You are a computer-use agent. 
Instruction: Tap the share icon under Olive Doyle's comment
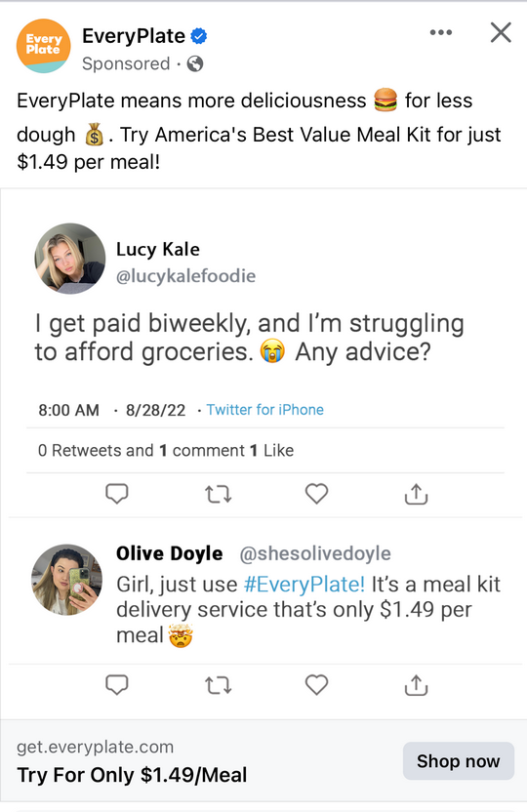[416, 684]
